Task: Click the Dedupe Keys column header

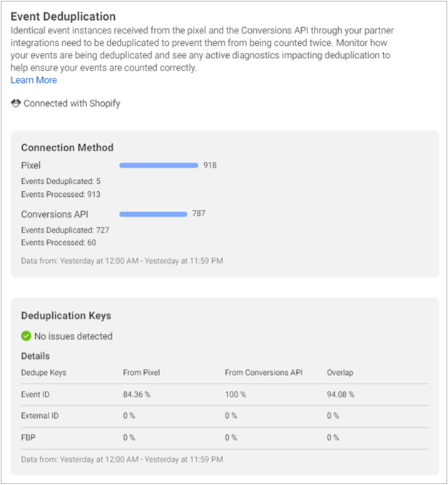Action: [x=44, y=372]
